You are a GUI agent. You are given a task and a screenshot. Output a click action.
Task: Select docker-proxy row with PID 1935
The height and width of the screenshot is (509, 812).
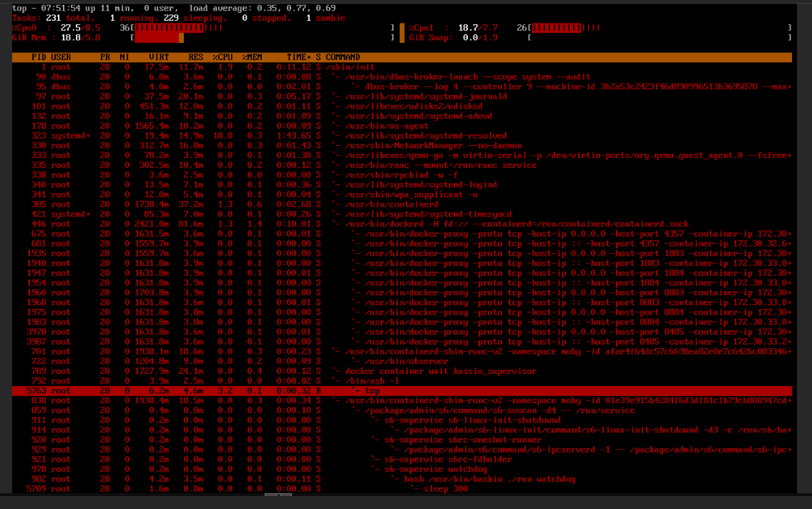[x=402, y=254]
